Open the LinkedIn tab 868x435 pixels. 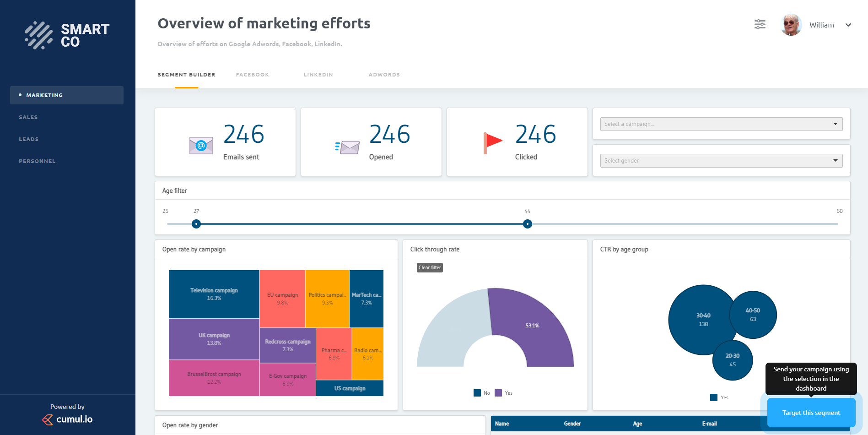(x=318, y=74)
